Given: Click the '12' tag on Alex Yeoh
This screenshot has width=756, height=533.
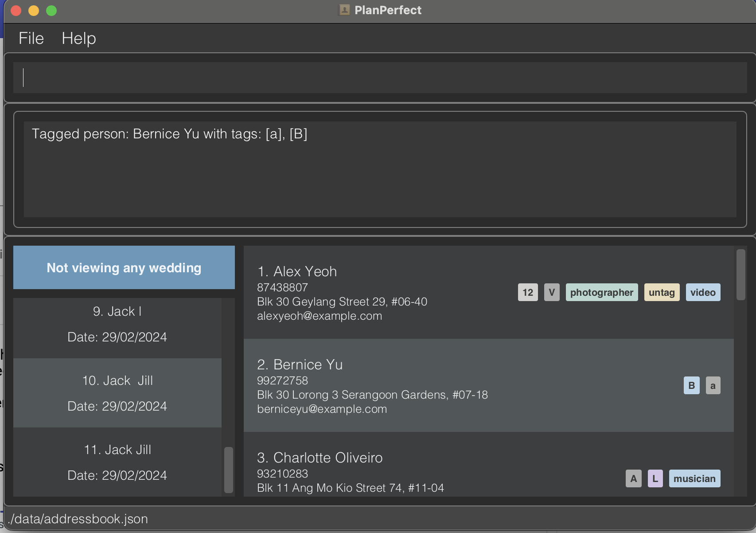Looking at the screenshot, I should tap(528, 292).
